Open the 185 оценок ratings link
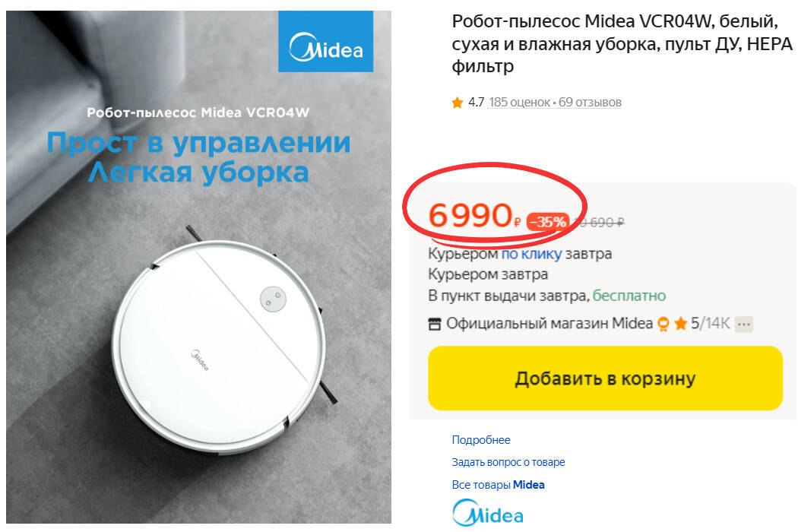Image resolution: width=798 pixels, height=532 pixels. pos(520,103)
